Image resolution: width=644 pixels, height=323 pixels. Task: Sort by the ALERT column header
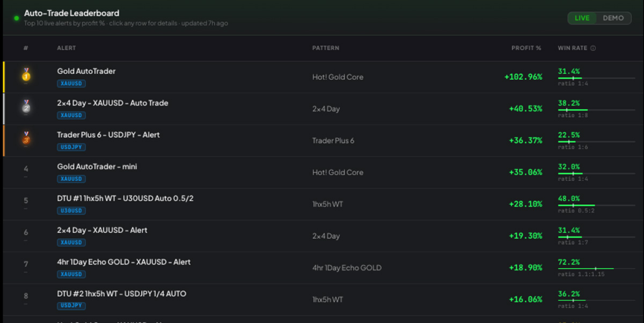(x=67, y=48)
